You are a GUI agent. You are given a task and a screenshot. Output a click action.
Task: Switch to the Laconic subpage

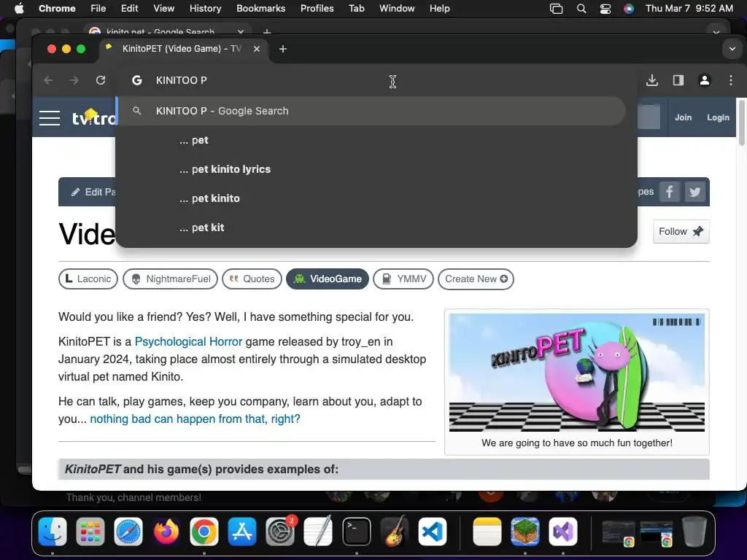pos(88,279)
